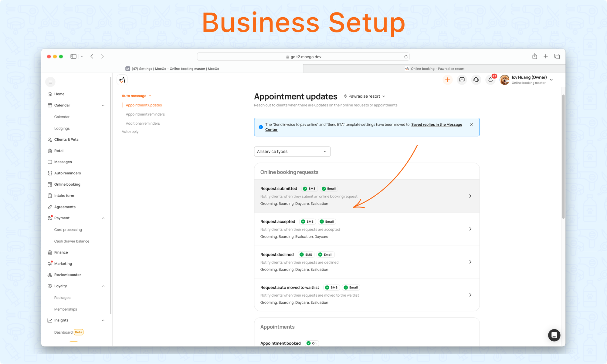
Task: Open the Request accepted settings row
Action: tap(367, 229)
